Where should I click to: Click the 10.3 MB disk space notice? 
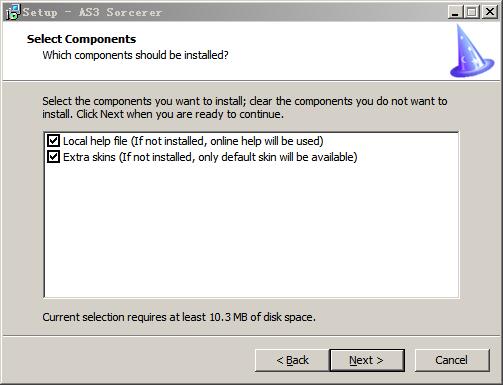click(x=179, y=317)
